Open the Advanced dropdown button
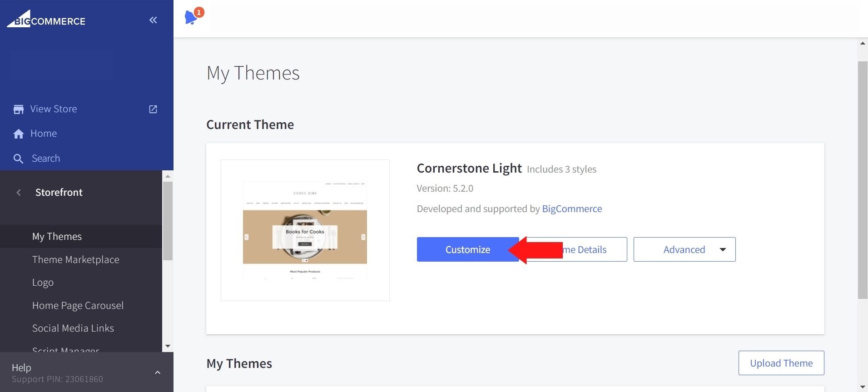Image resolution: width=868 pixels, height=392 pixels. coord(684,249)
